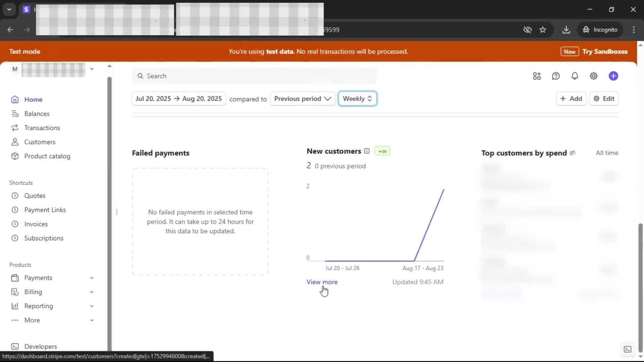
Task: Click the tracking-blocked eye icon in address bar
Action: [x=527, y=30]
